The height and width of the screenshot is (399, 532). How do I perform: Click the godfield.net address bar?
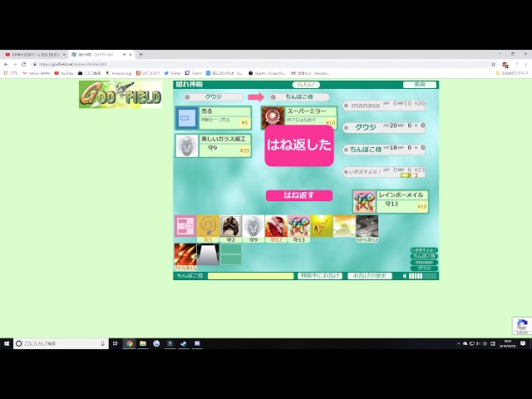261,64
